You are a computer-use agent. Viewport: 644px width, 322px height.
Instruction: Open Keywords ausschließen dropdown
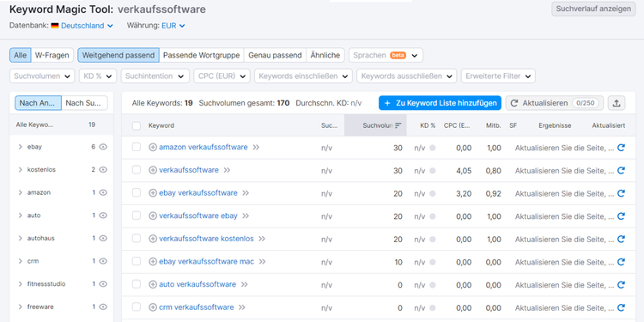pyautogui.click(x=407, y=76)
